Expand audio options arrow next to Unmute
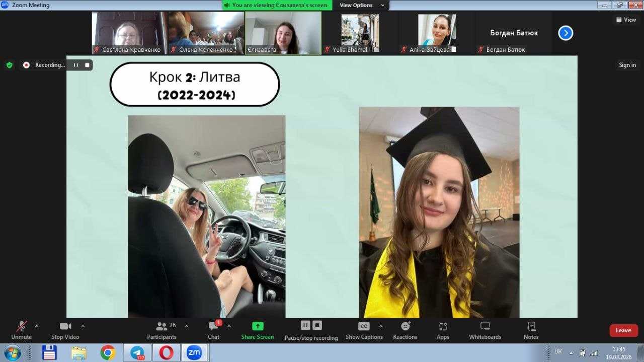 click(36, 326)
